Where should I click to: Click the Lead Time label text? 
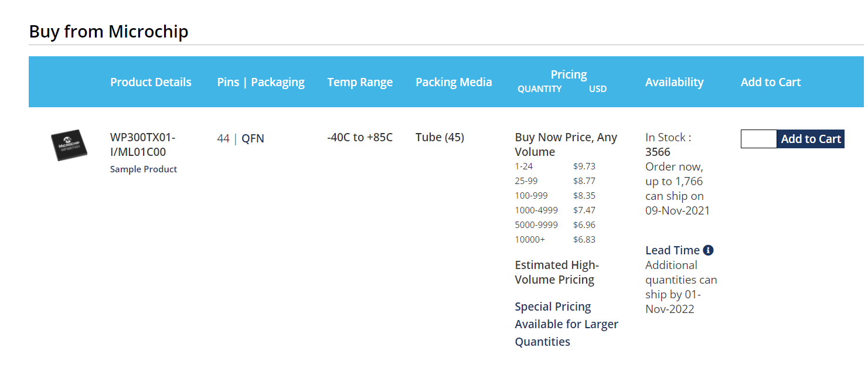click(x=672, y=250)
